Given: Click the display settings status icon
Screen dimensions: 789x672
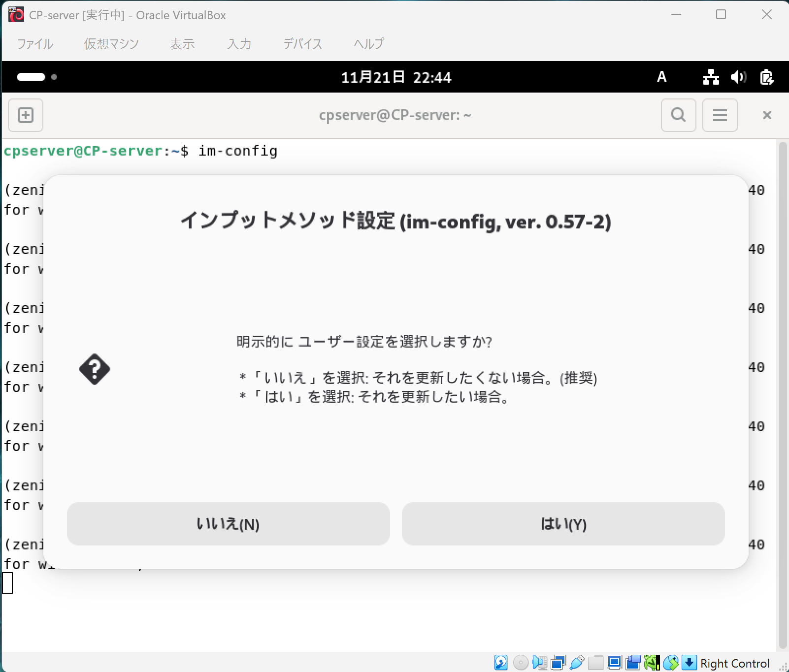Looking at the screenshot, I should pos(614,663).
